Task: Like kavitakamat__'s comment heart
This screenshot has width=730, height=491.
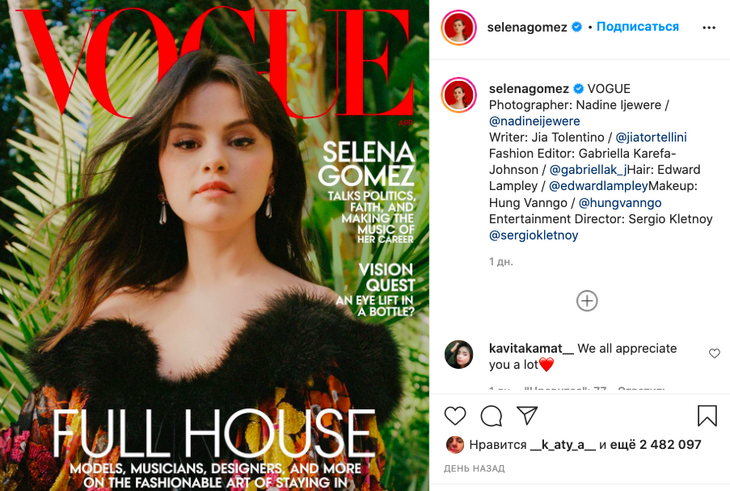Action: (x=714, y=354)
